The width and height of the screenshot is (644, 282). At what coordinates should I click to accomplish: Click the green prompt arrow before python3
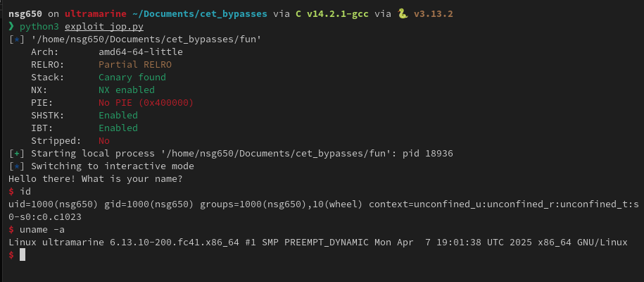[x=11, y=27]
